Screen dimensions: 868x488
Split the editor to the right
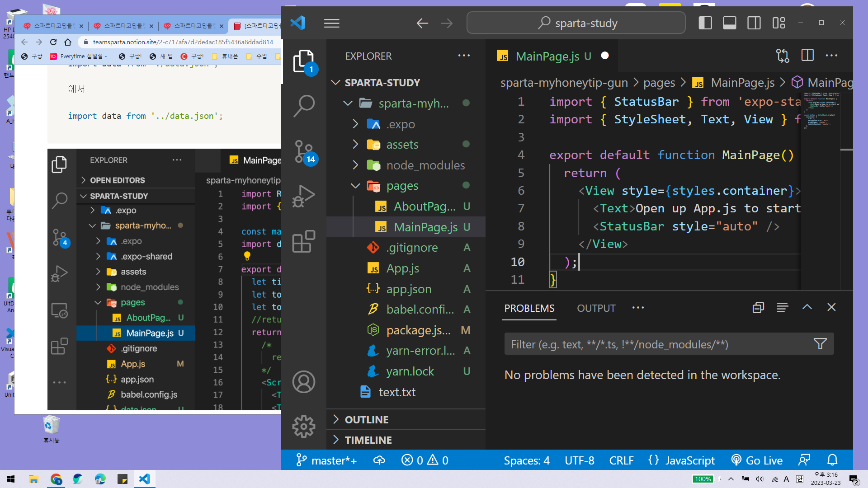(x=807, y=56)
